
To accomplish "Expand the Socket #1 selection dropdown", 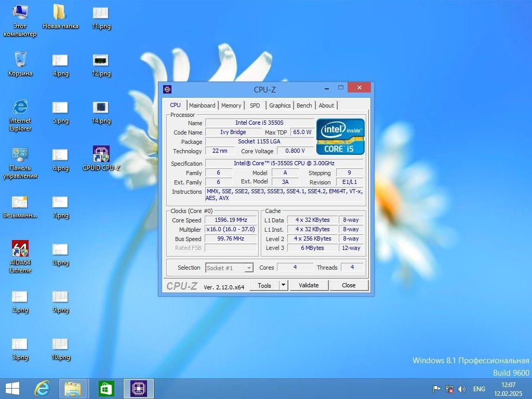I will (x=249, y=268).
